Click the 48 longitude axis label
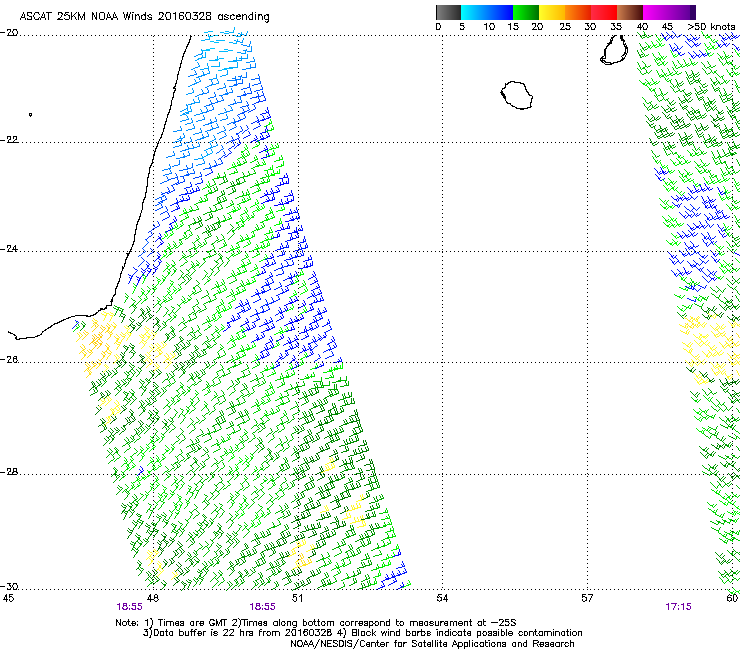 [x=153, y=598]
